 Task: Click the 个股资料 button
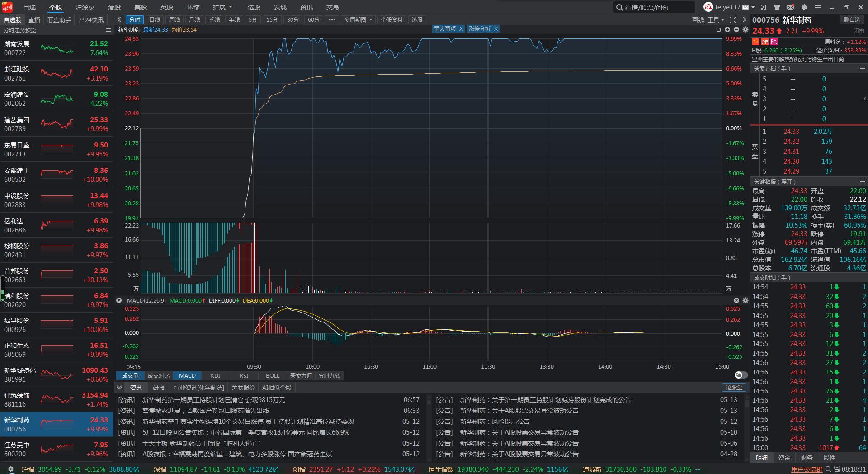click(x=392, y=20)
